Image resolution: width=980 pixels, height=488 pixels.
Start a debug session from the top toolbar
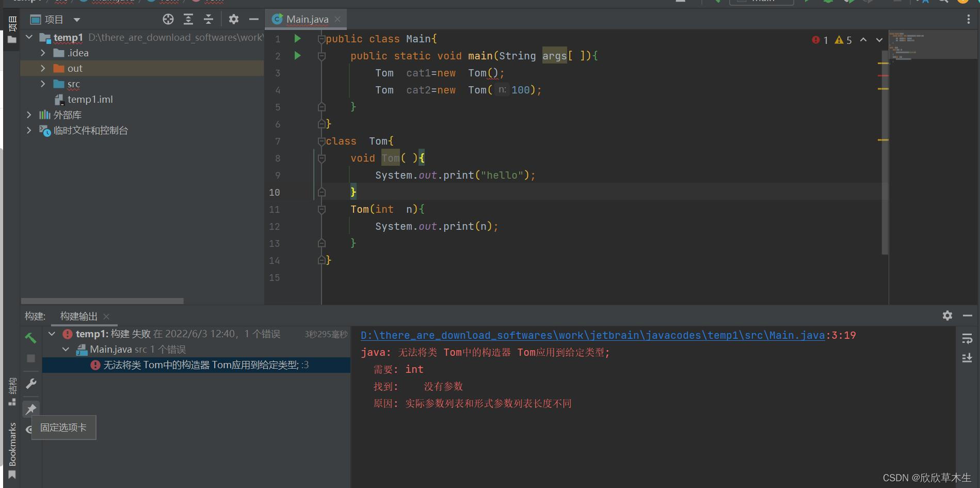click(x=828, y=2)
